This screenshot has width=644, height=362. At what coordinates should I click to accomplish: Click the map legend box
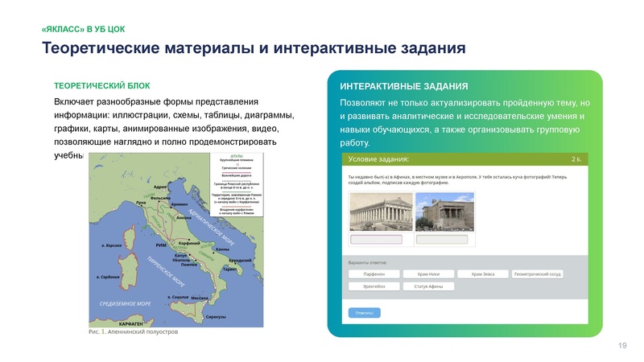coord(237,185)
